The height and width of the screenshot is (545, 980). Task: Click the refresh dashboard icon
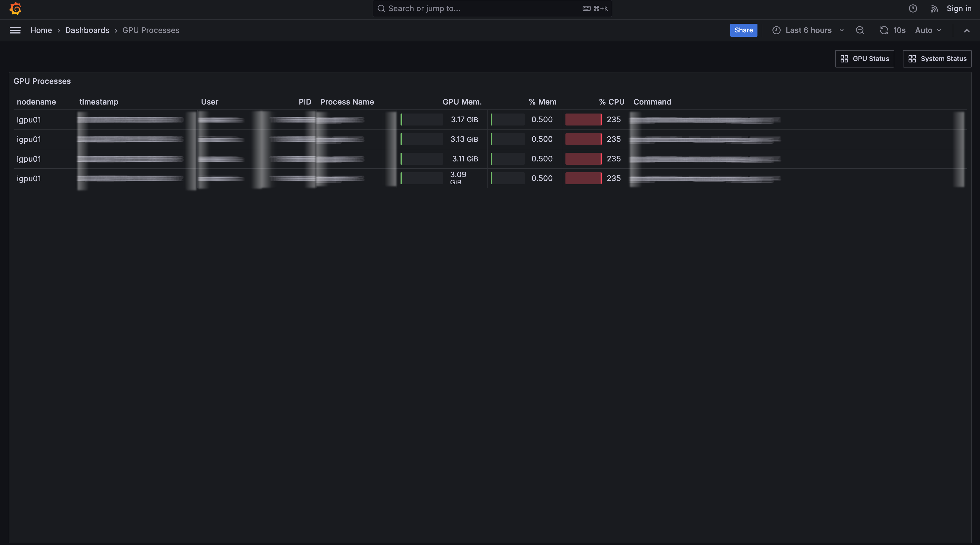884,30
